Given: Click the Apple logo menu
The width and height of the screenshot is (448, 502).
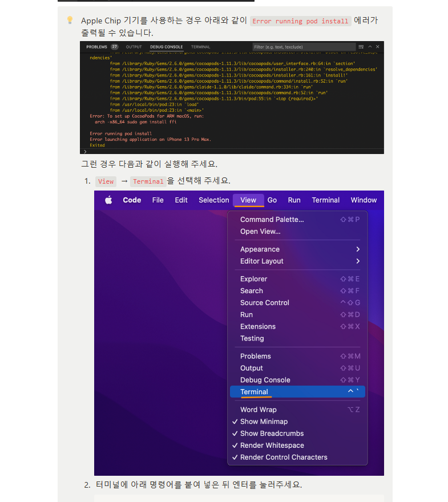Looking at the screenshot, I should pyautogui.click(x=108, y=200).
